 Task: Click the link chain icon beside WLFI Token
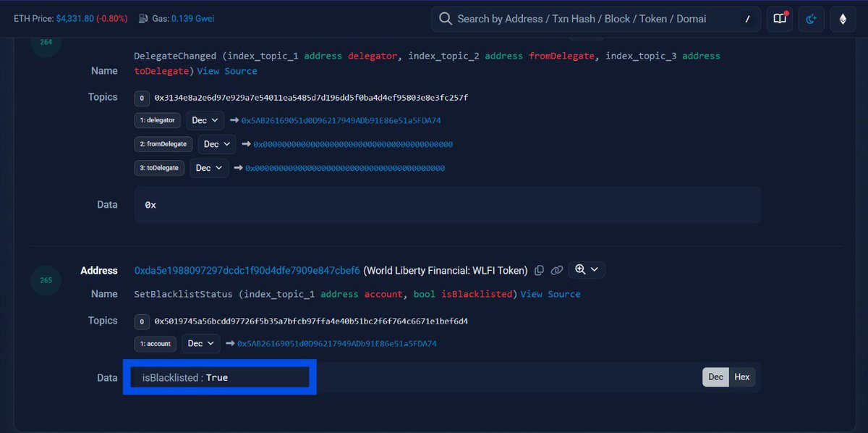click(x=556, y=270)
